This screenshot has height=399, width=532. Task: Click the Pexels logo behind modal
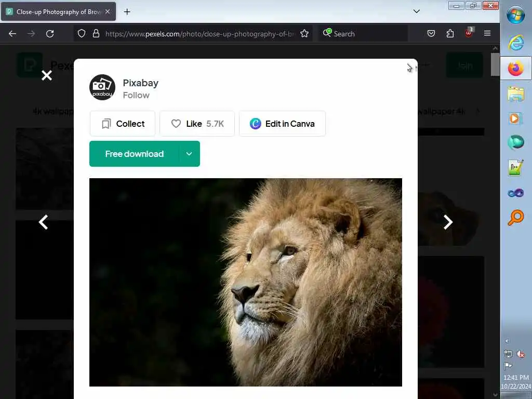point(30,65)
